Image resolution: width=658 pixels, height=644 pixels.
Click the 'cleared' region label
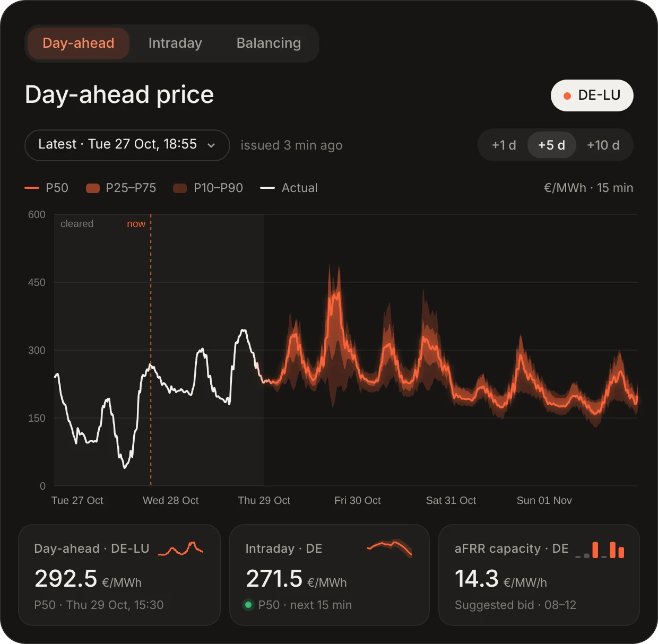point(77,224)
